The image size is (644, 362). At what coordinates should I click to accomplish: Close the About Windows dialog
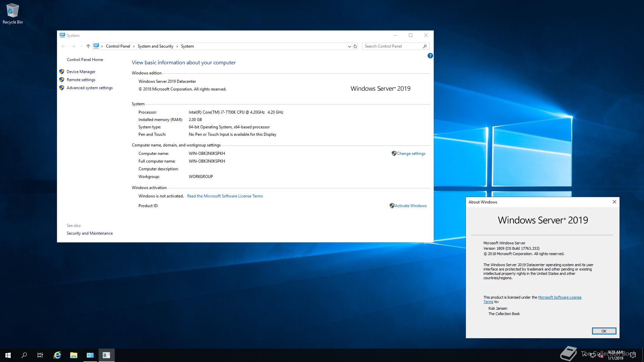tap(614, 202)
